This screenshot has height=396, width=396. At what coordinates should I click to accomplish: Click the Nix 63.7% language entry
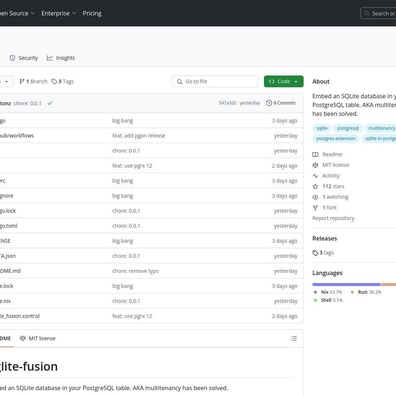coord(328,292)
